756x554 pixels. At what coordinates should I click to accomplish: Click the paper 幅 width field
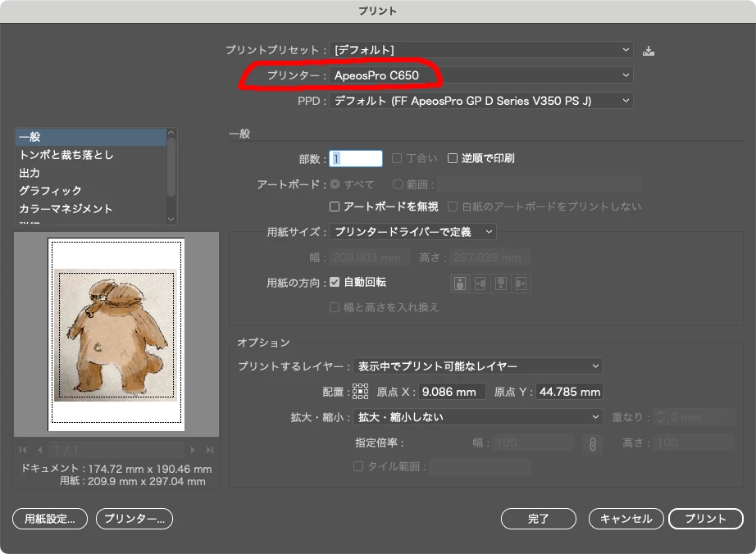[x=369, y=257]
